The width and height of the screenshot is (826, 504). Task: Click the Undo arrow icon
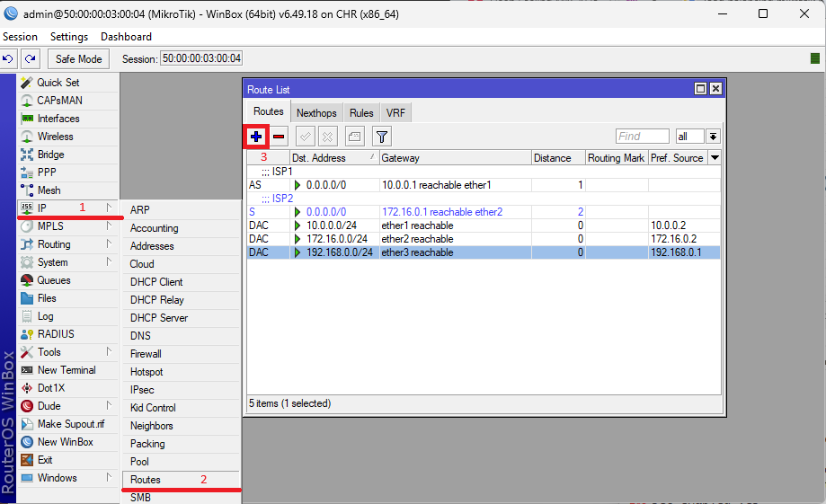pos(8,58)
